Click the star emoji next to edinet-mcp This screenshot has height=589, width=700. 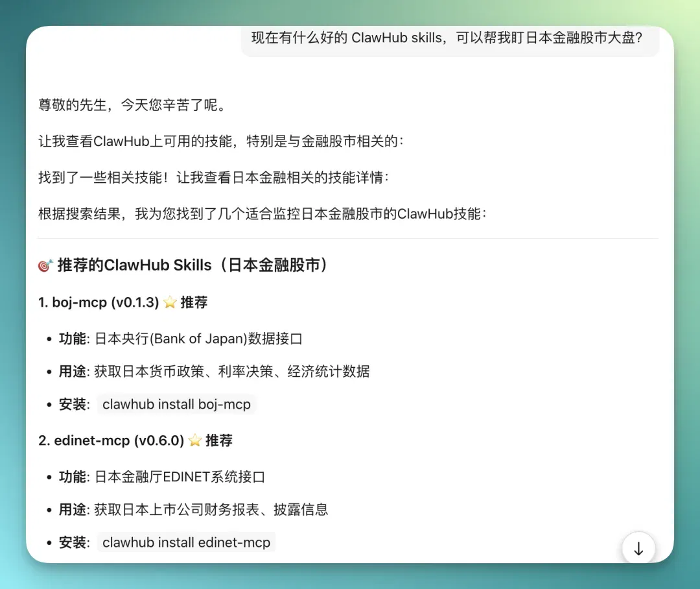[x=195, y=440]
